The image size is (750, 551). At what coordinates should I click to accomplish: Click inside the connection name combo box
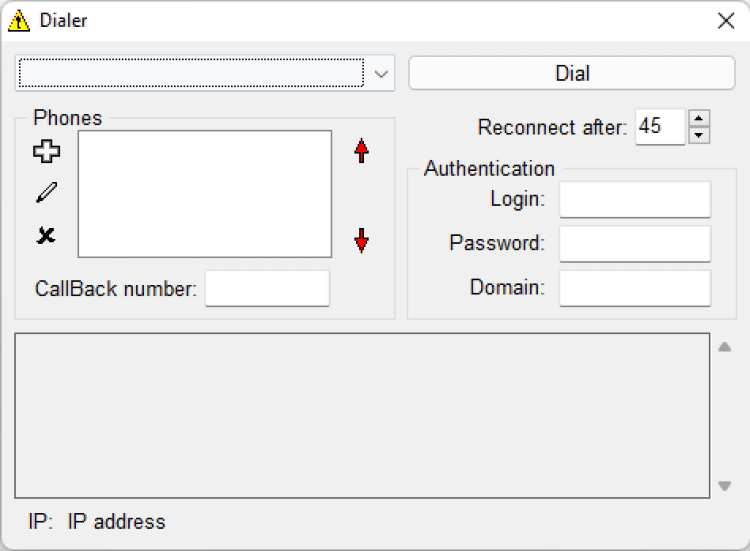coord(190,73)
